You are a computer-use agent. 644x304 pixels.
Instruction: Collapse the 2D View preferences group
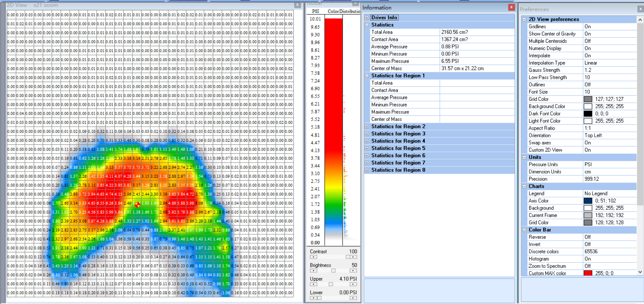pyautogui.click(x=524, y=19)
